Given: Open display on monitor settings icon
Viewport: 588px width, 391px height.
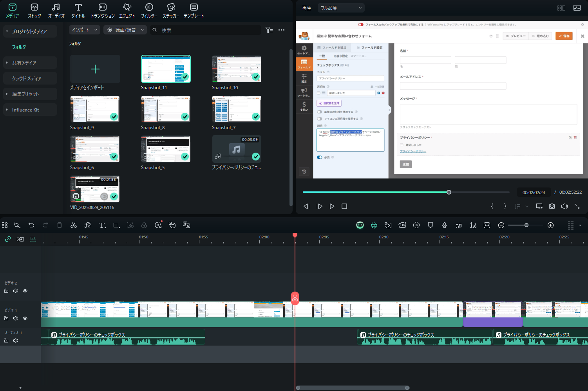Looking at the screenshot, I should (x=539, y=206).
